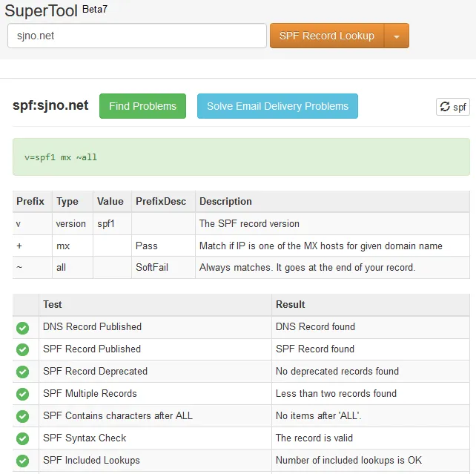Click the check icon beside SPF Included Lookups
The image size is (476, 474).
(x=23, y=461)
